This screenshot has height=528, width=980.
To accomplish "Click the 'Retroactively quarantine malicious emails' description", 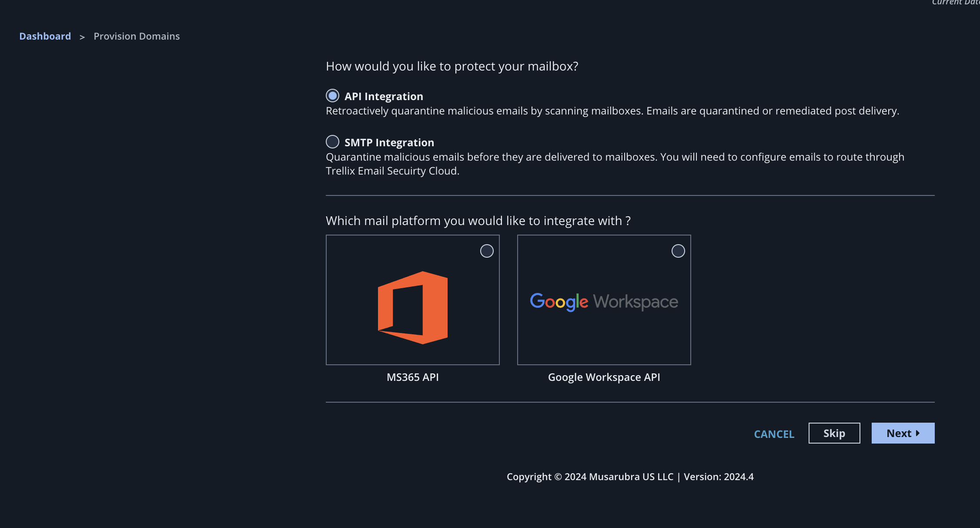I will (612, 111).
